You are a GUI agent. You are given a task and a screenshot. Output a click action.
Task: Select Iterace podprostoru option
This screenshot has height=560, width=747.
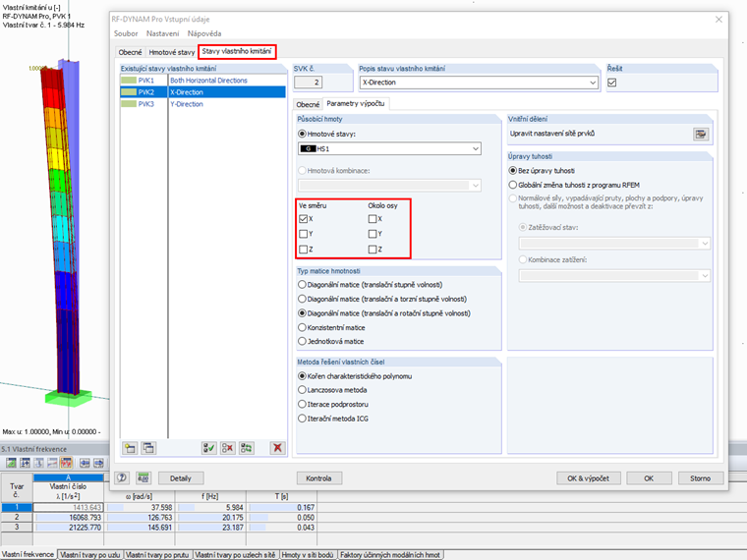pyautogui.click(x=302, y=405)
